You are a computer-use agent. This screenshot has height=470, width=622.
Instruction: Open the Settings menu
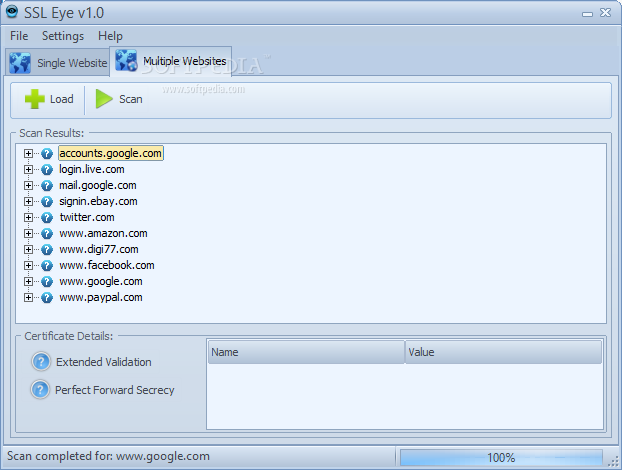[63, 36]
